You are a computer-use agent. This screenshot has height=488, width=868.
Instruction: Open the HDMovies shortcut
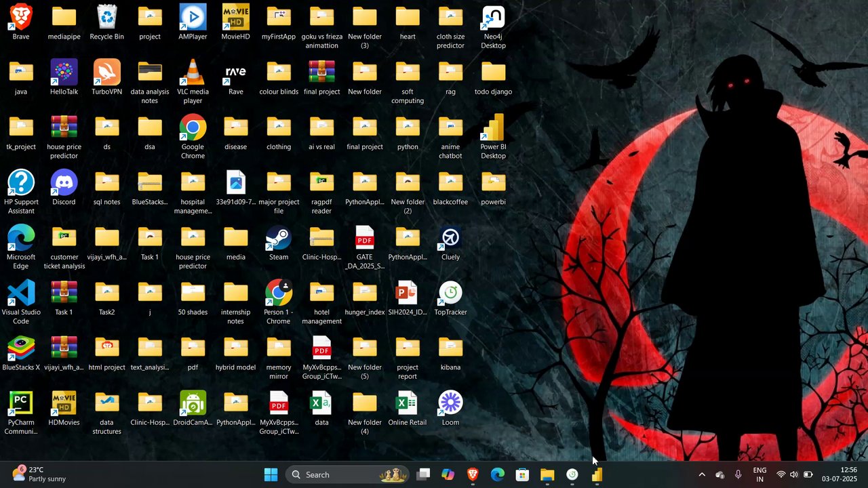[64, 407]
